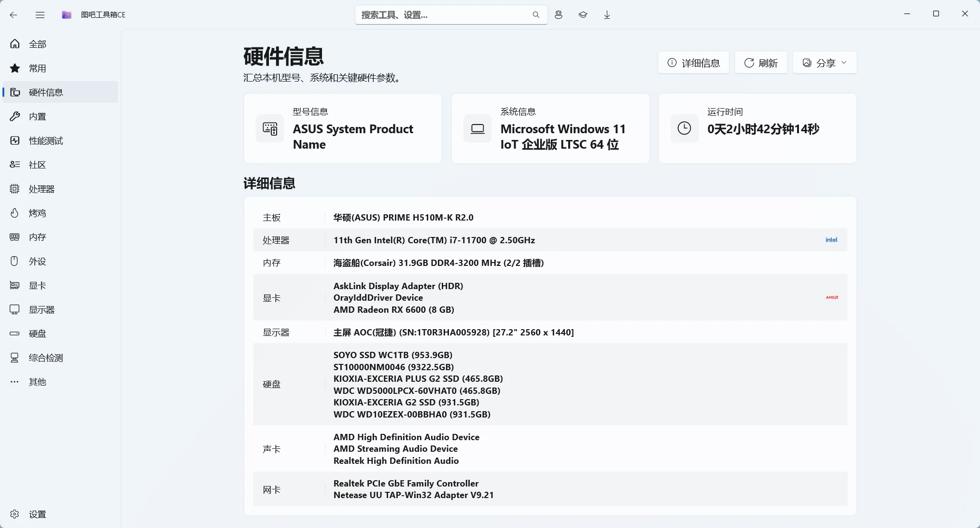Screen dimensions: 980x528
Task: Open 设置 at sidebar bottom
Action: [x=60, y=514]
